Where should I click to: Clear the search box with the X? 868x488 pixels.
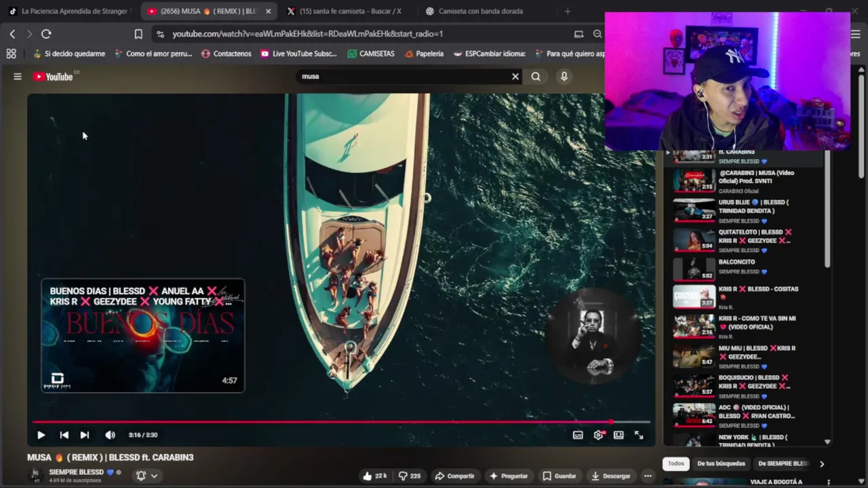pyautogui.click(x=515, y=77)
